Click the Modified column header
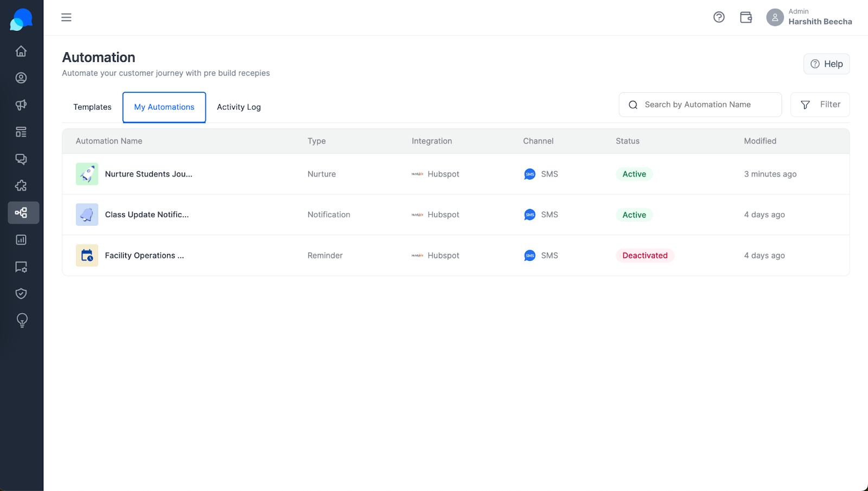The width and height of the screenshot is (868, 491). point(760,141)
